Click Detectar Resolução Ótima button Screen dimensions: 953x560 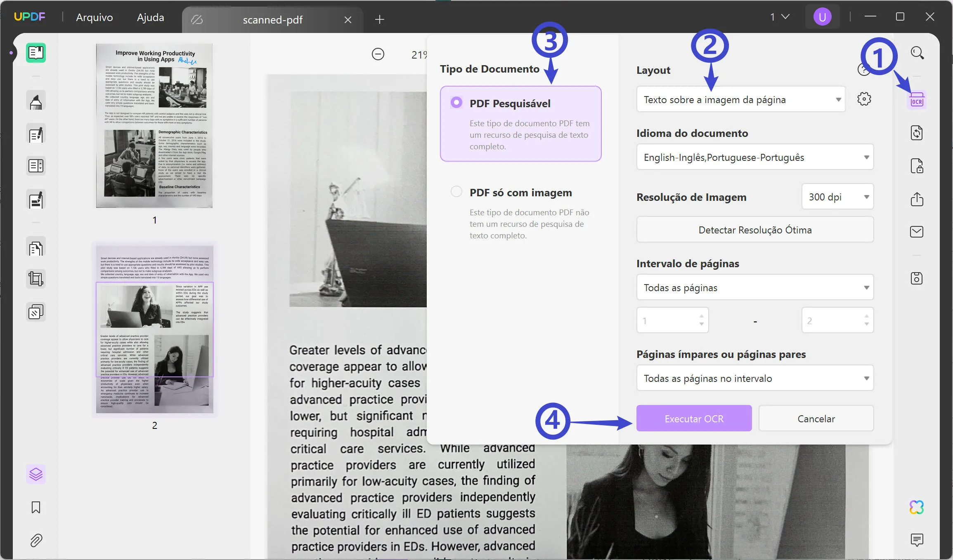pos(755,229)
